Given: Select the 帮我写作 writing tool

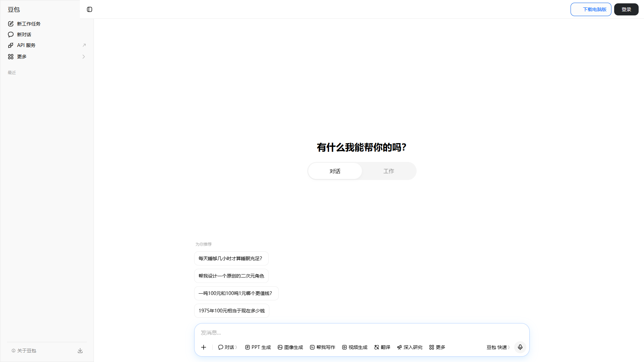Looking at the screenshot, I should click(323, 347).
